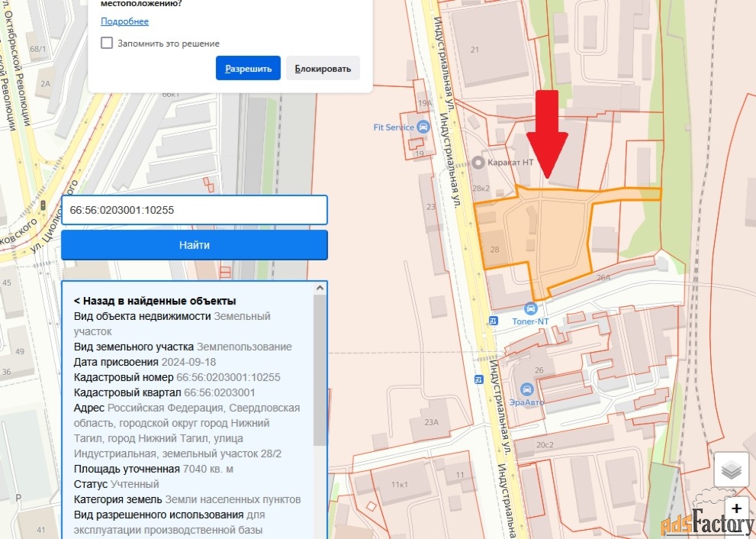
Task: Click the cadastral number search field
Action: tap(195, 210)
